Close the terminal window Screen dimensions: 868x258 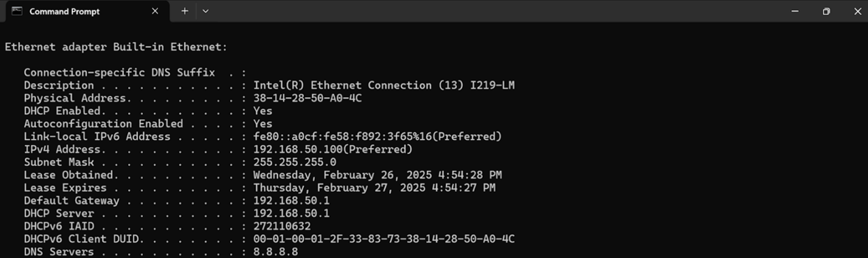(x=857, y=11)
